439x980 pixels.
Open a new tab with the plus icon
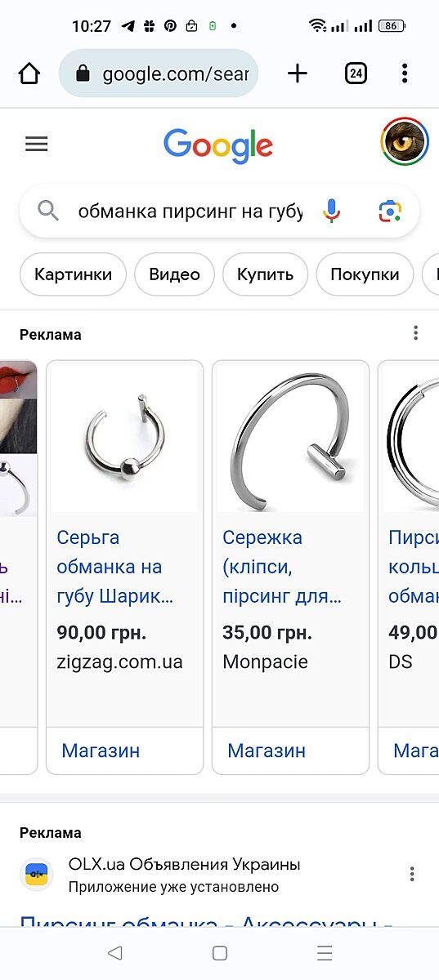[x=298, y=73]
